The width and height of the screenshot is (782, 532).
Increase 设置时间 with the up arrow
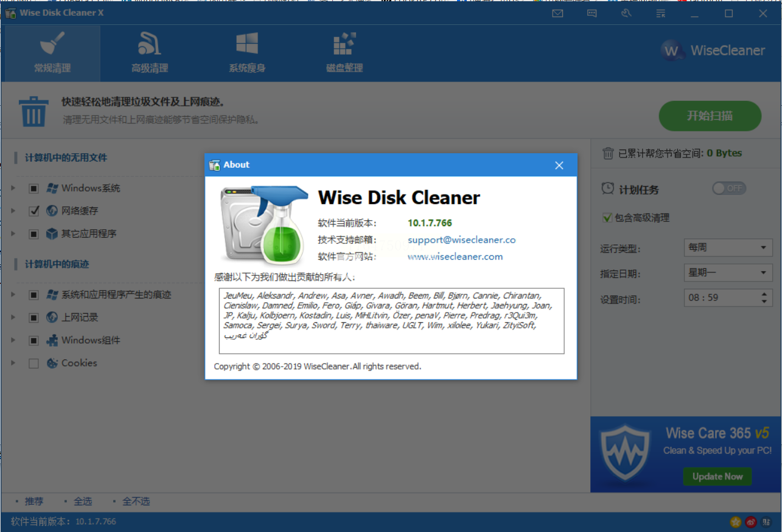click(764, 294)
